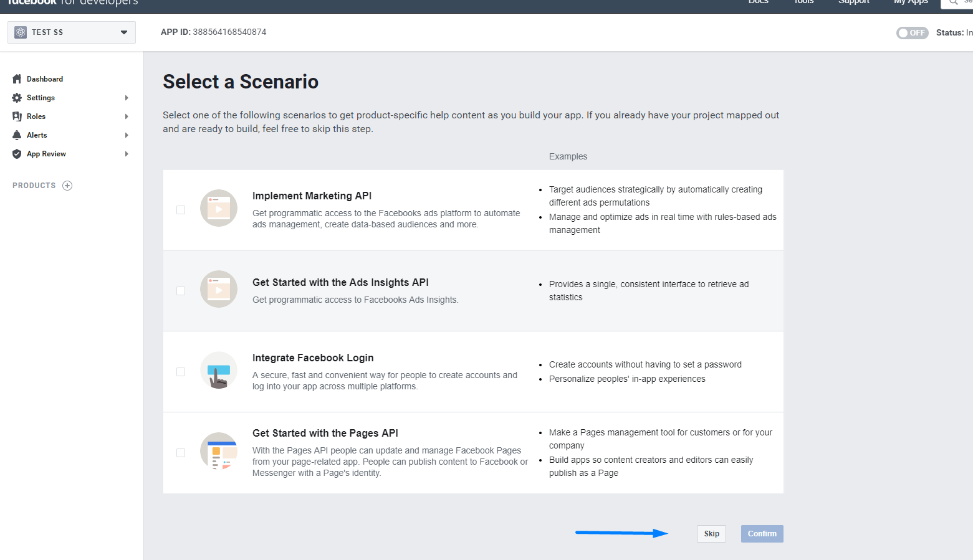Check the Pages API scenario checkbox

tap(181, 453)
